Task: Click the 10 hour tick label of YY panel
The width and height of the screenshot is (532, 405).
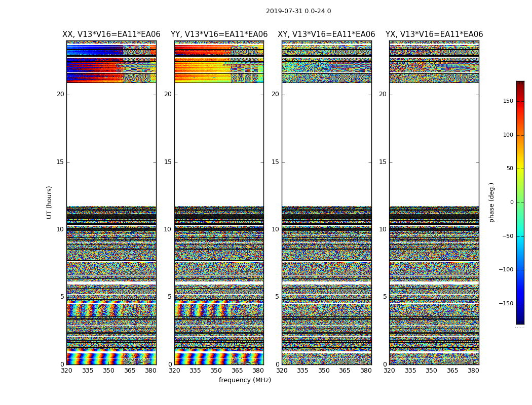Action: point(168,229)
